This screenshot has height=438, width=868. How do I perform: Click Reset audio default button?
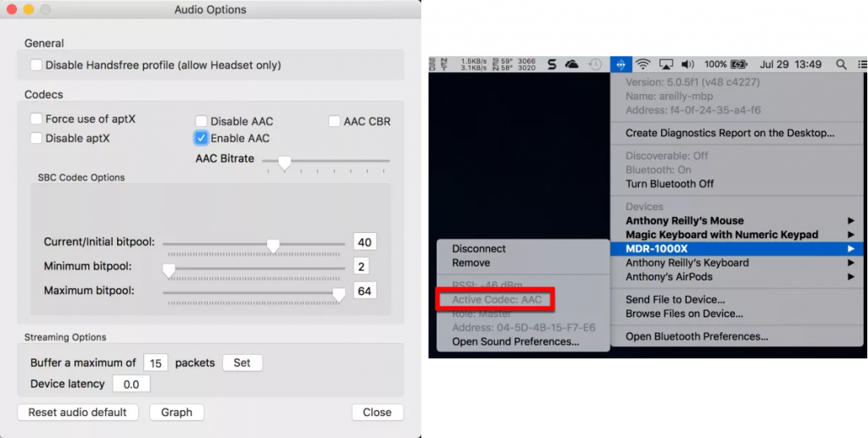coord(77,412)
